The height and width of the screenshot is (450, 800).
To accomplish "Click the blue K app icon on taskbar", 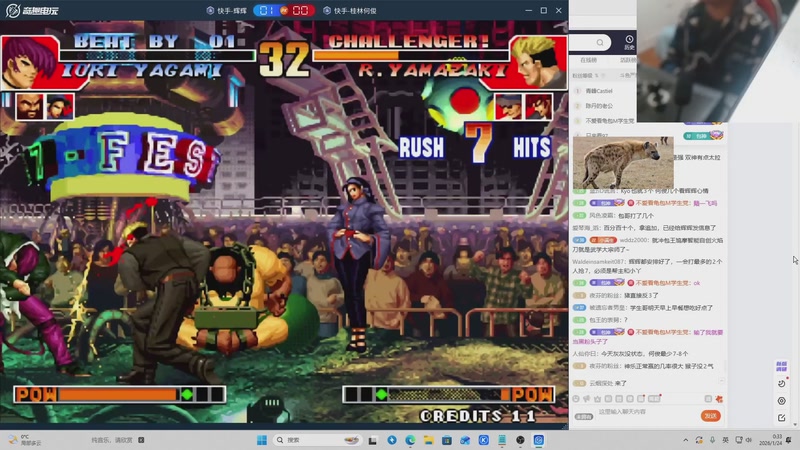I will pyautogui.click(x=484, y=440).
